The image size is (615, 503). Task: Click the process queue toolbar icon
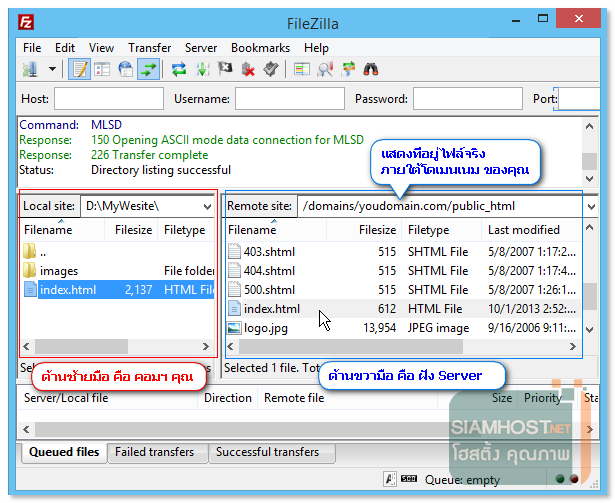(203, 69)
